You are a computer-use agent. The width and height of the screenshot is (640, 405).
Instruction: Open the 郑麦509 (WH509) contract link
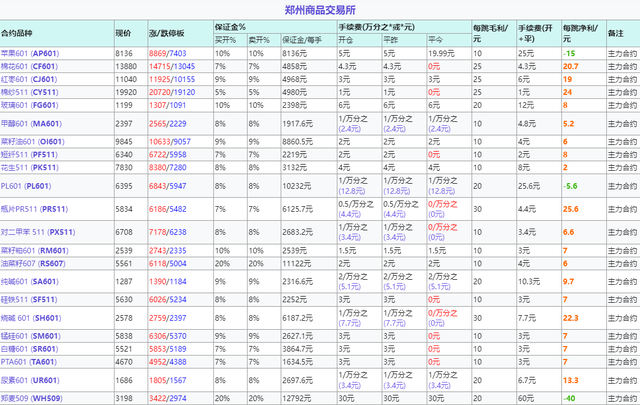coord(32,398)
